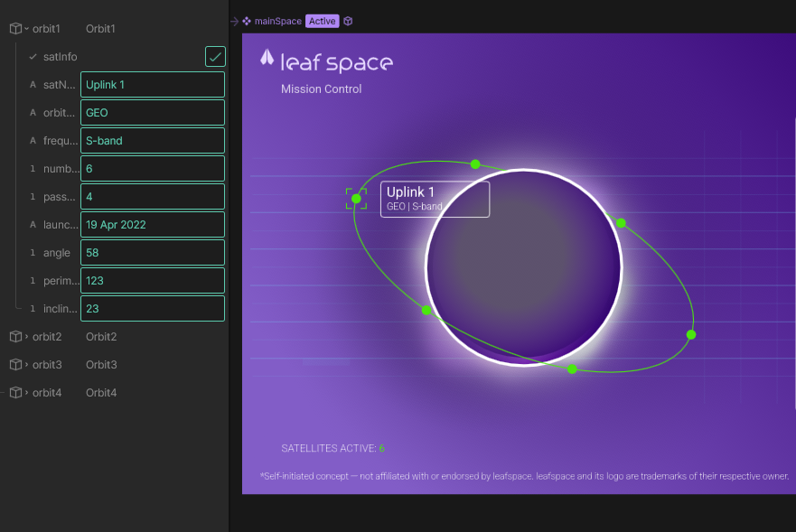This screenshot has height=532, width=796.
Task: Edit the inclination field showing 23
Action: [153, 308]
